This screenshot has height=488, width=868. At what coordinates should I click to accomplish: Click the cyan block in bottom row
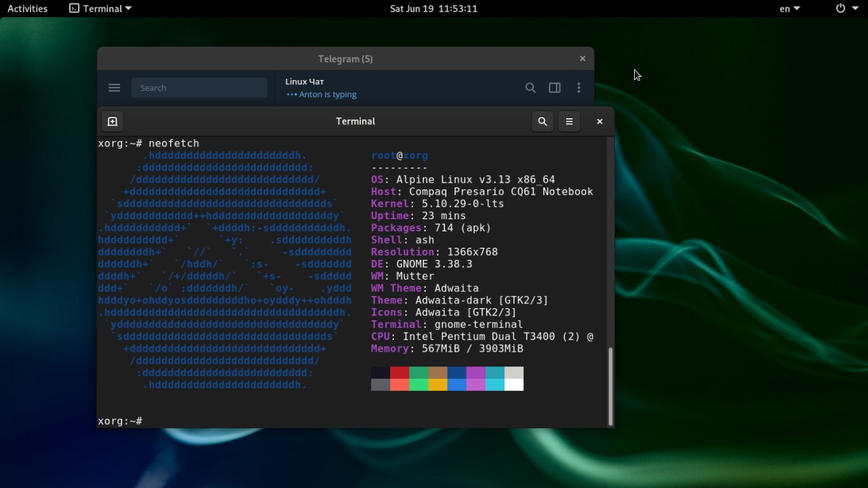(x=494, y=385)
